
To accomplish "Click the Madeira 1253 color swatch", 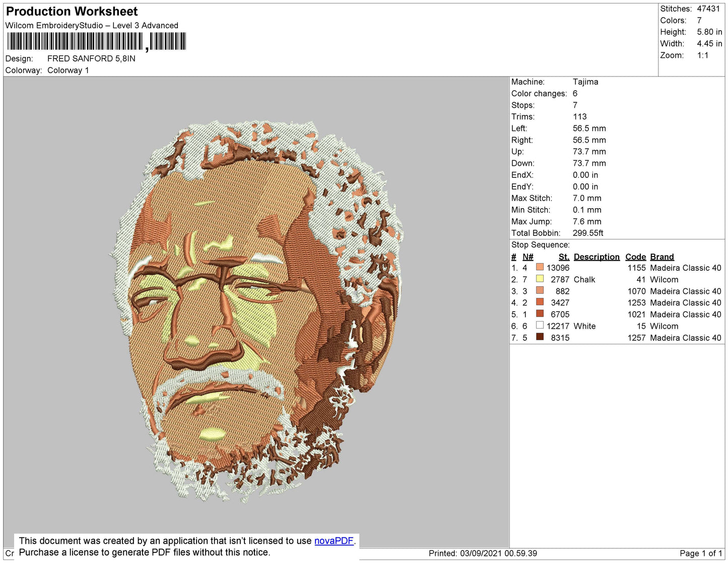I will click(x=540, y=302).
